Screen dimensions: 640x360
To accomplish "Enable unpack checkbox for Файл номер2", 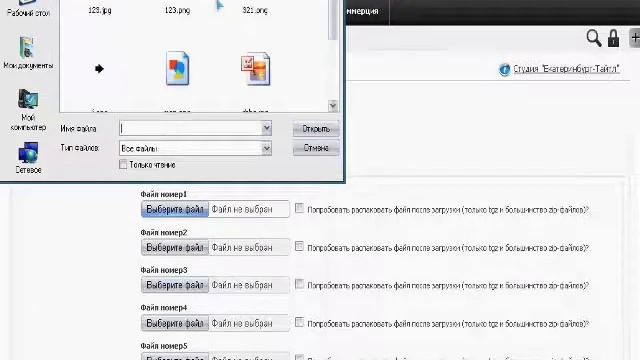I will point(299,246).
